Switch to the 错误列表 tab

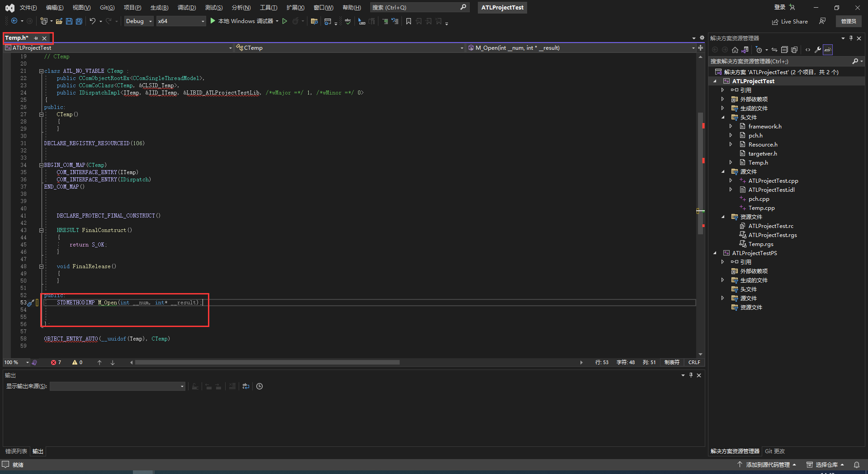tap(16, 451)
